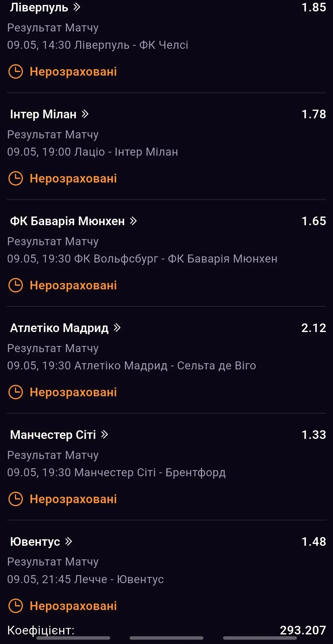
Task: Open the Манчестер Сіті - Брентфорд match line
Action: (117, 473)
